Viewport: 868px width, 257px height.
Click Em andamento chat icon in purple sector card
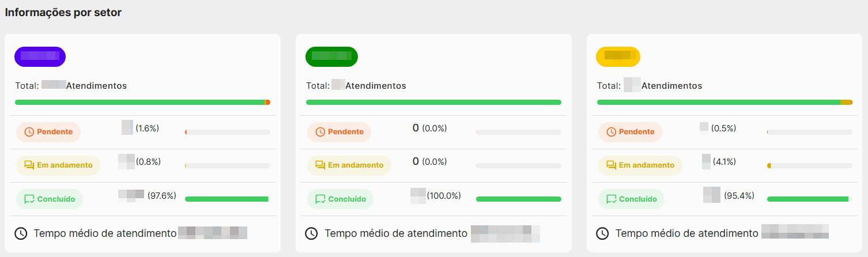pyautogui.click(x=30, y=165)
